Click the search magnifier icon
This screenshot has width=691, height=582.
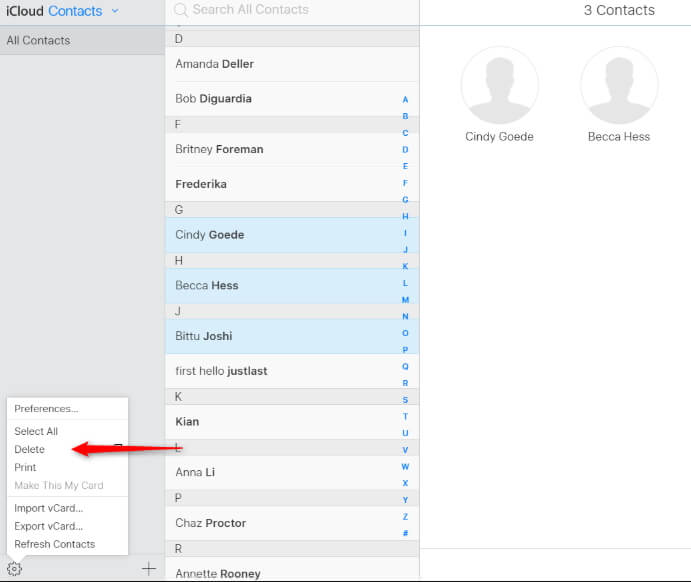coord(181,10)
